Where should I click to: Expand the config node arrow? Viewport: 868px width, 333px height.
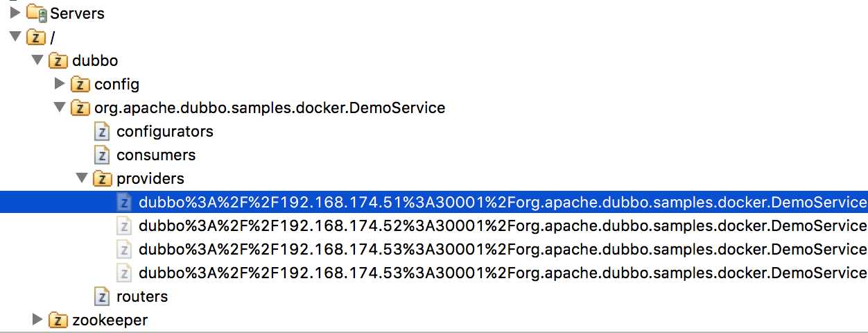[61, 84]
